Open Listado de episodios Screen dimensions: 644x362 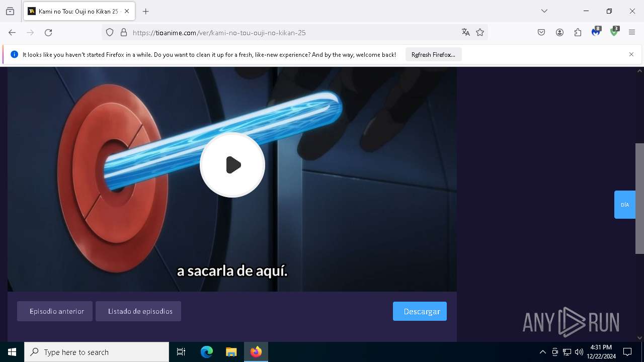click(138, 311)
